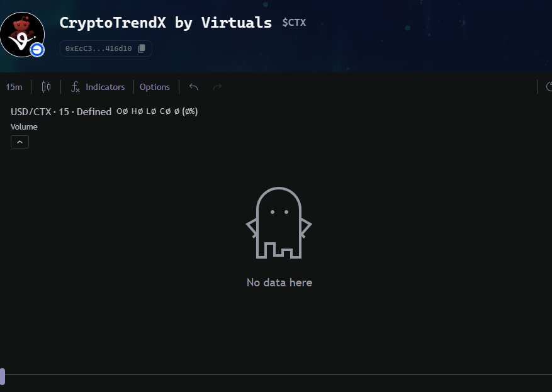The height and width of the screenshot is (392, 552).
Task: Click the CryptoTrendX token avatar
Action: pos(22,35)
